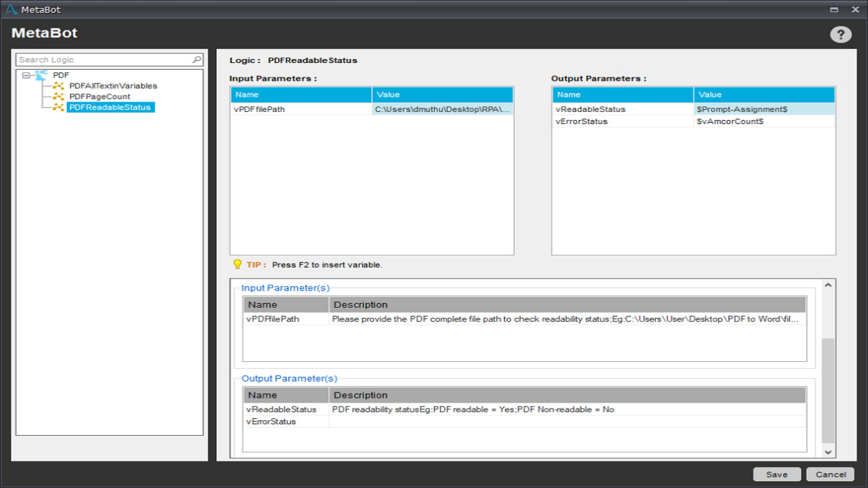The height and width of the screenshot is (488, 868).
Task: Save the MetaBot logic settings
Action: pos(776,474)
